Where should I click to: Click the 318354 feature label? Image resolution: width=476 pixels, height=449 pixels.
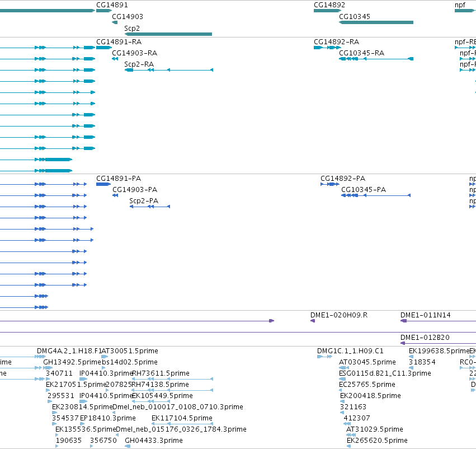422,362
